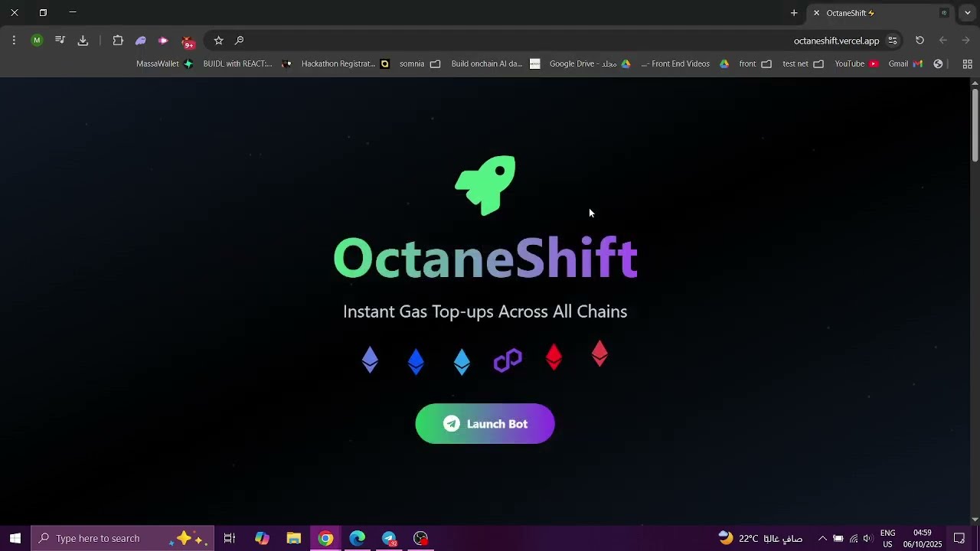Close the OctaneShift tab
The image size is (980, 551).
coord(816,13)
